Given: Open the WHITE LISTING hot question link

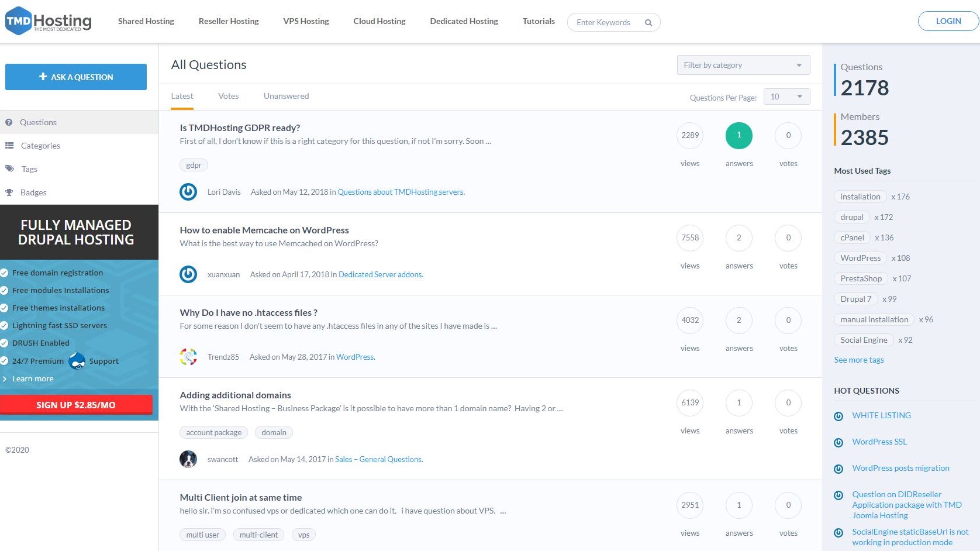Looking at the screenshot, I should coord(881,415).
